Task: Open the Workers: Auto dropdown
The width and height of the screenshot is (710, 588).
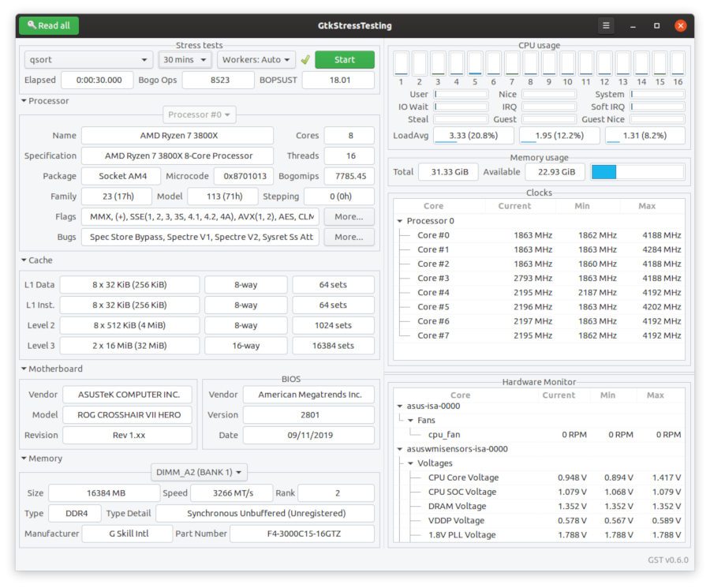Action: (256, 59)
